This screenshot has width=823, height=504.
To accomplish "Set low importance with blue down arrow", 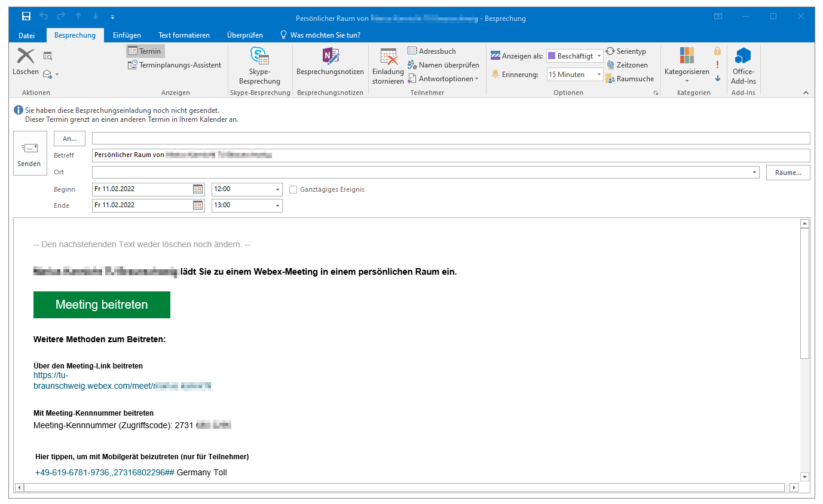I will [x=717, y=78].
